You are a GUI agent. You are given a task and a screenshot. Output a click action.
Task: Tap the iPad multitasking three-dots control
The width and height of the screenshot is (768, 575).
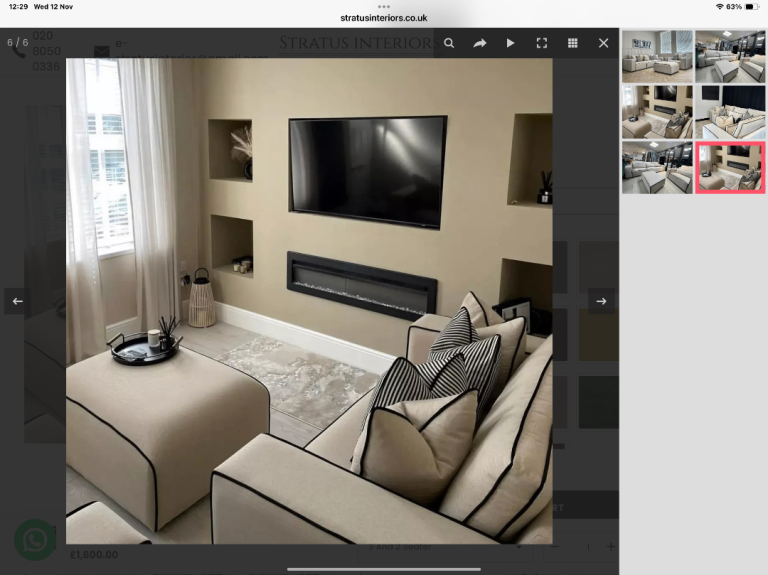384,6
